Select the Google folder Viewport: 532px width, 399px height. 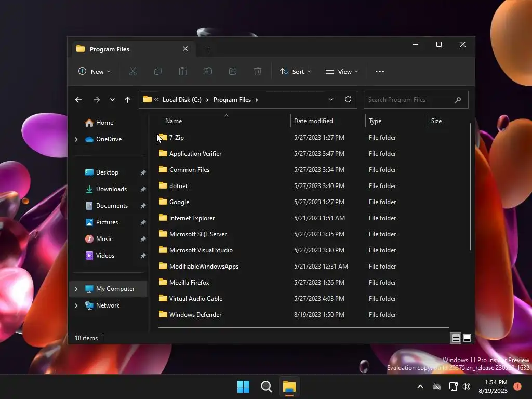[303, 202]
